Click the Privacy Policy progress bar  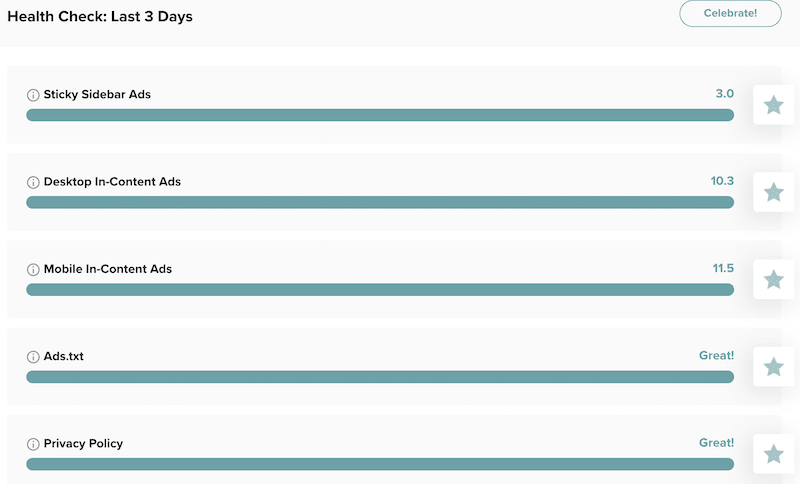[x=380, y=464]
